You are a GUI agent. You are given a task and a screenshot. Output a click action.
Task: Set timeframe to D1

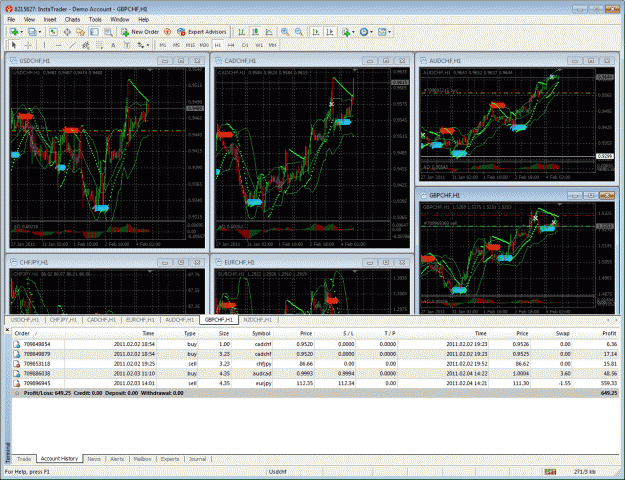click(245, 45)
